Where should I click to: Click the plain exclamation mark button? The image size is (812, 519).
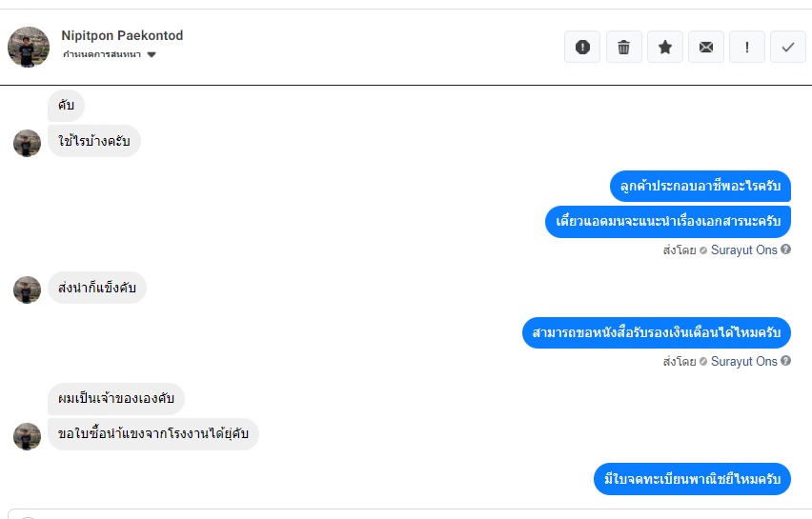747,47
